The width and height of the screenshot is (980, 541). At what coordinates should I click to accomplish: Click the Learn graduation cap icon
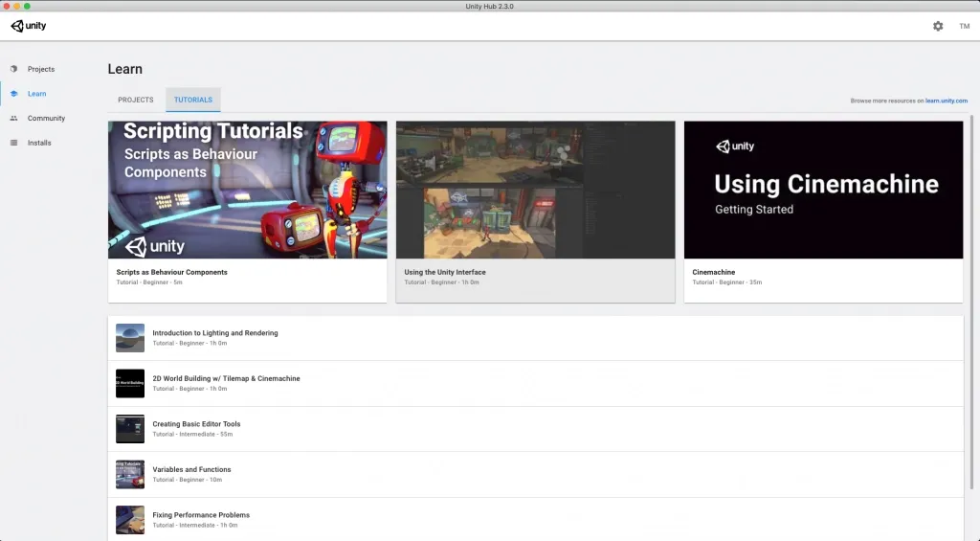(13, 93)
